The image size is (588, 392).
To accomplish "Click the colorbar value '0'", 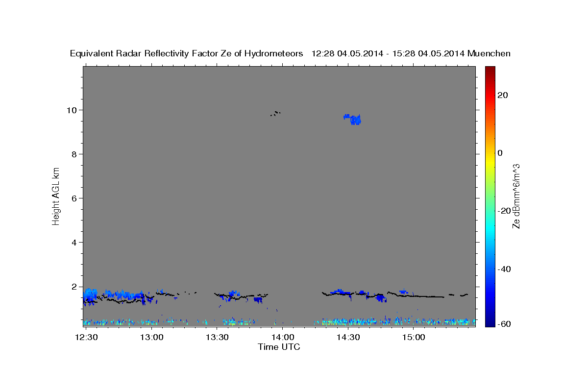I will [x=500, y=153].
